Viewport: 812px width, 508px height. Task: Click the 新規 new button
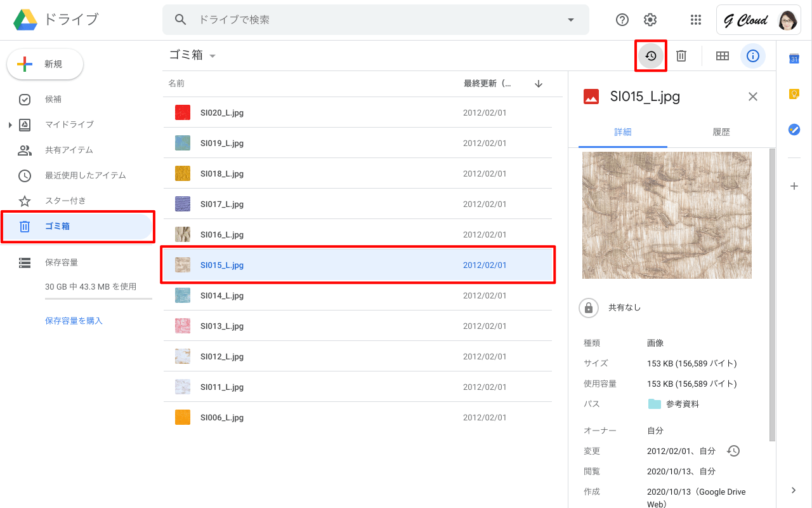45,64
